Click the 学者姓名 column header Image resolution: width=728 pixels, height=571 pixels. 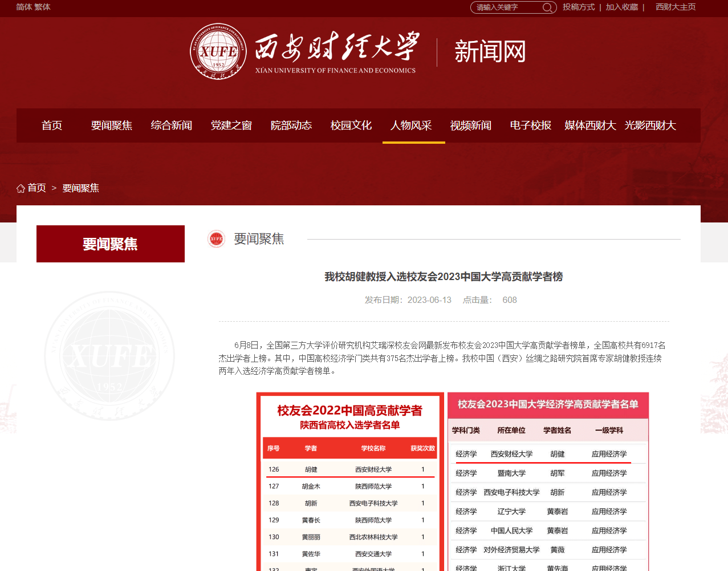[x=557, y=431]
